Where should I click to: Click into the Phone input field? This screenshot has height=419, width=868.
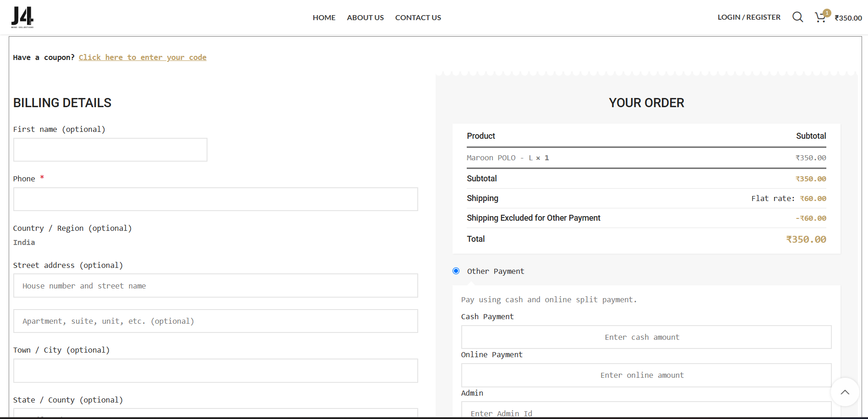[x=215, y=199]
